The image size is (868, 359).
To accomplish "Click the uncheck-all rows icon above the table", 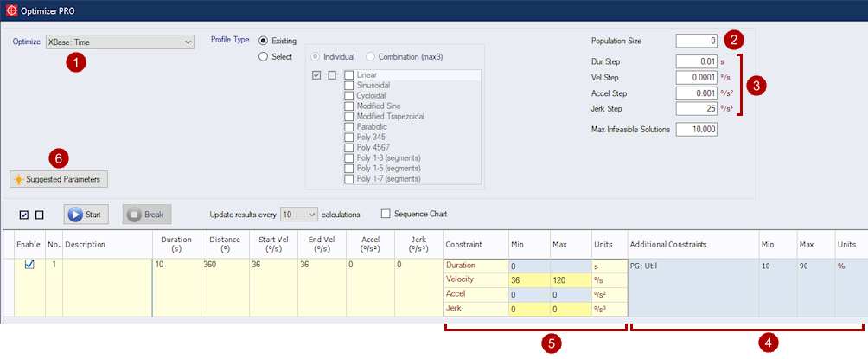I will pyautogui.click(x=39, y=214).
